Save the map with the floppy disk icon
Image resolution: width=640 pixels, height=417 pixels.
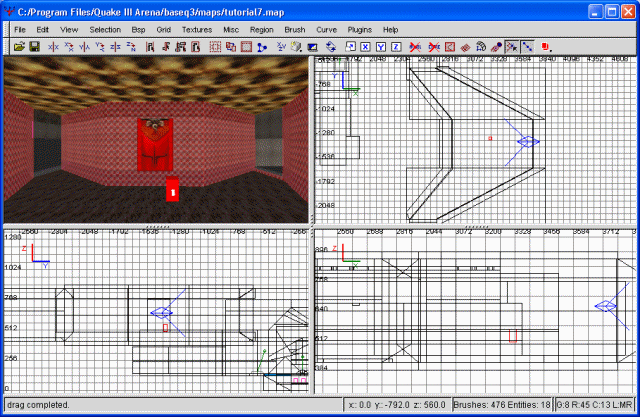[34, 47]
